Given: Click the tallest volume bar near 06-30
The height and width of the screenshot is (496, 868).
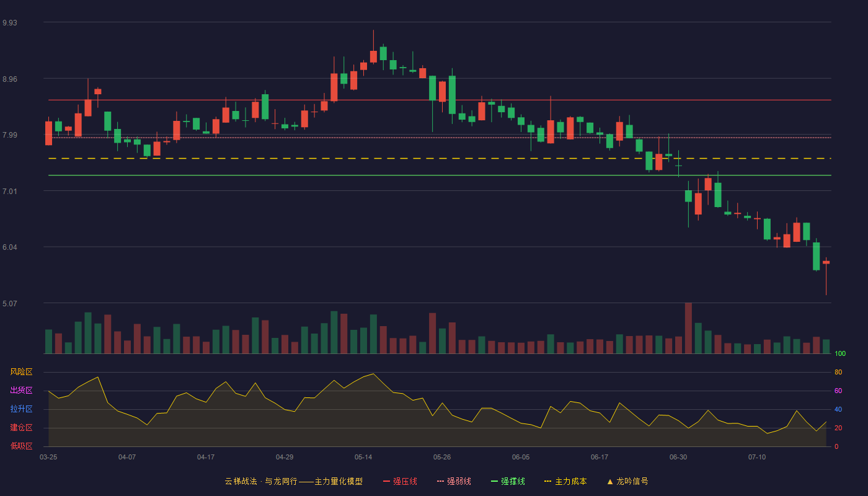Looking at the screenshot, I should (688, 329).
